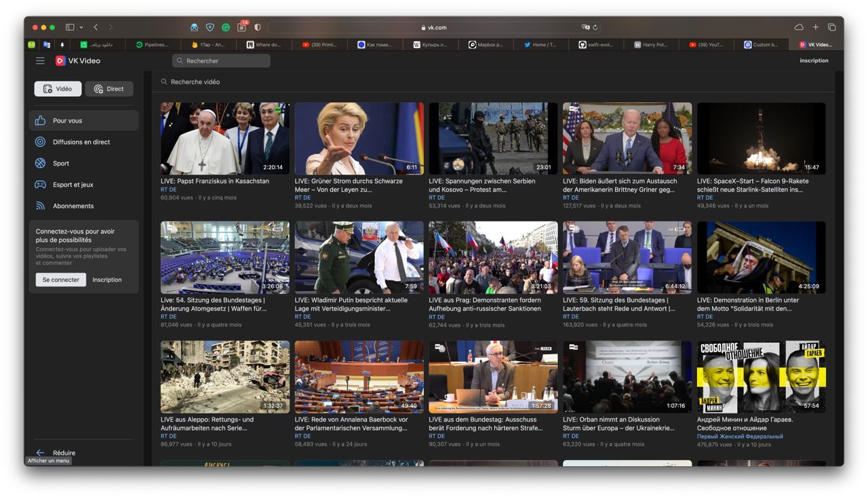Click inscription at top right

(814, 60)
